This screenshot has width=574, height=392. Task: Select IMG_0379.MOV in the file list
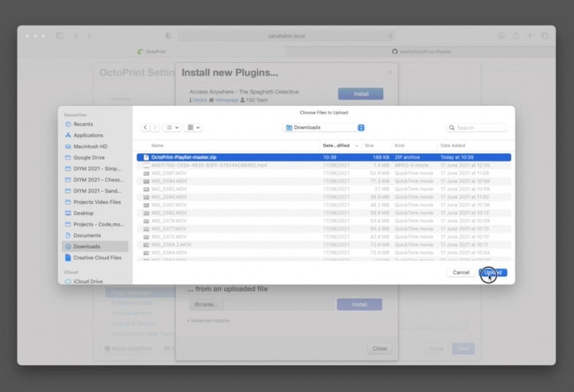pos(324,221)
